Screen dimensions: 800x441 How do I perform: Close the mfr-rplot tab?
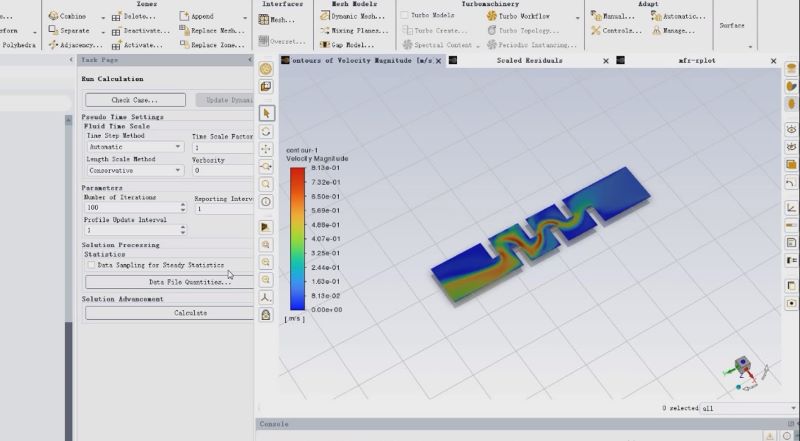[x=773, y=61]
